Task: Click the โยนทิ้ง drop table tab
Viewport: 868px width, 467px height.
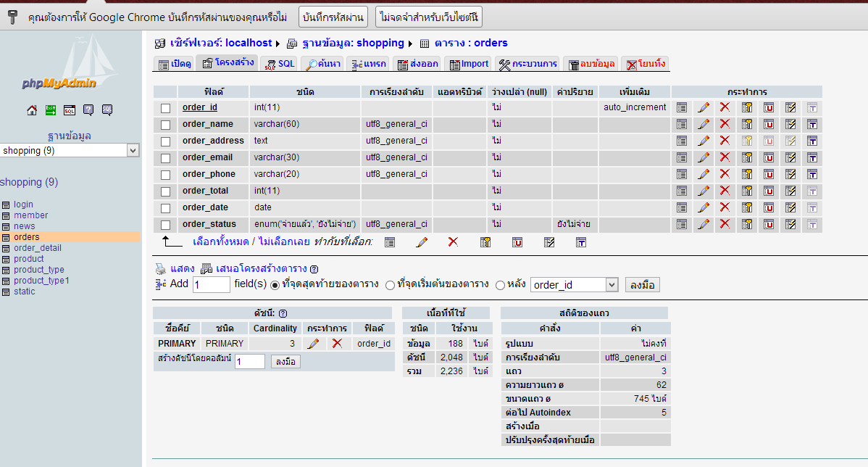Action: [646, 64]
